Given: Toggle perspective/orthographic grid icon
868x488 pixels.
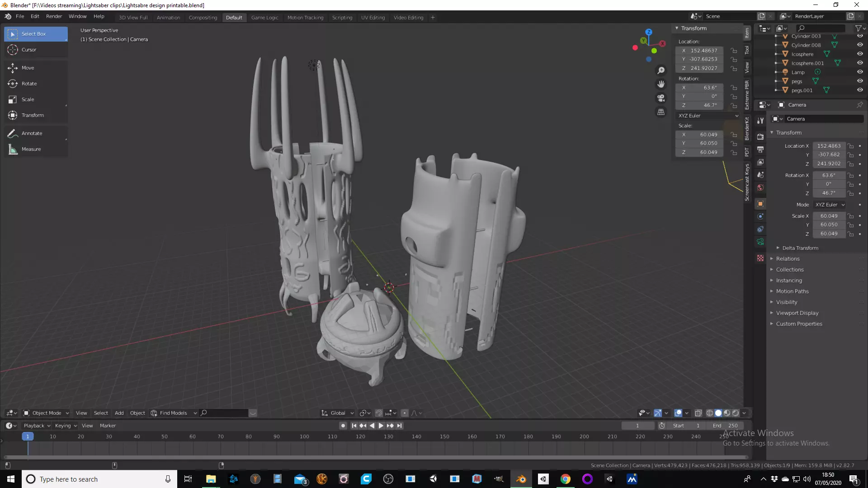Looking at the screenshot, I should 661,112.
